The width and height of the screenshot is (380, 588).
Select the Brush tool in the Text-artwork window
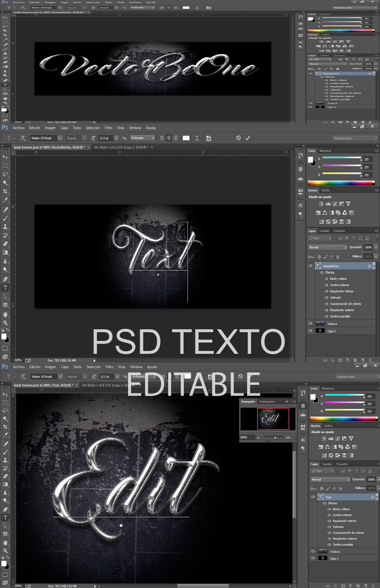click(x=5, y=218)
